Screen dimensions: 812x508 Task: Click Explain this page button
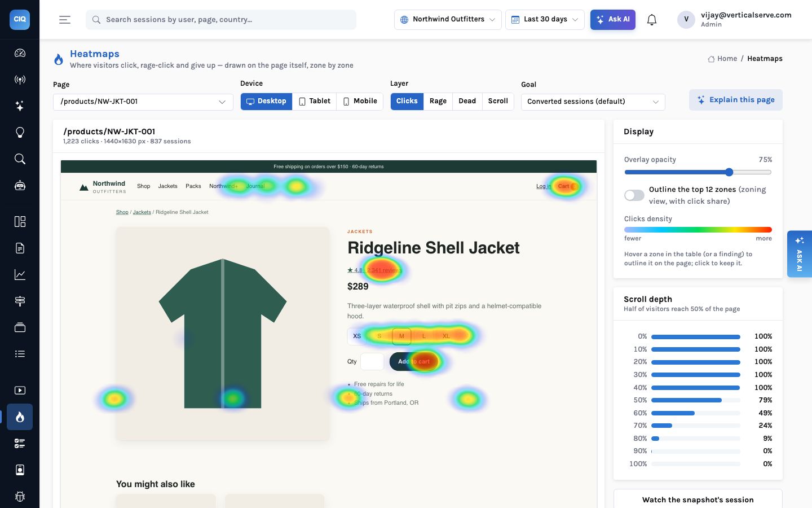click(x=736, y=100)
